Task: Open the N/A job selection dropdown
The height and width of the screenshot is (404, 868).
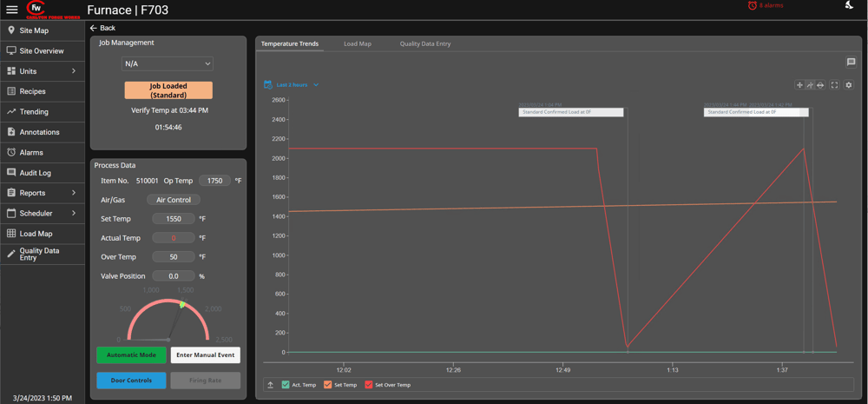Action: [x=168, y=63]
